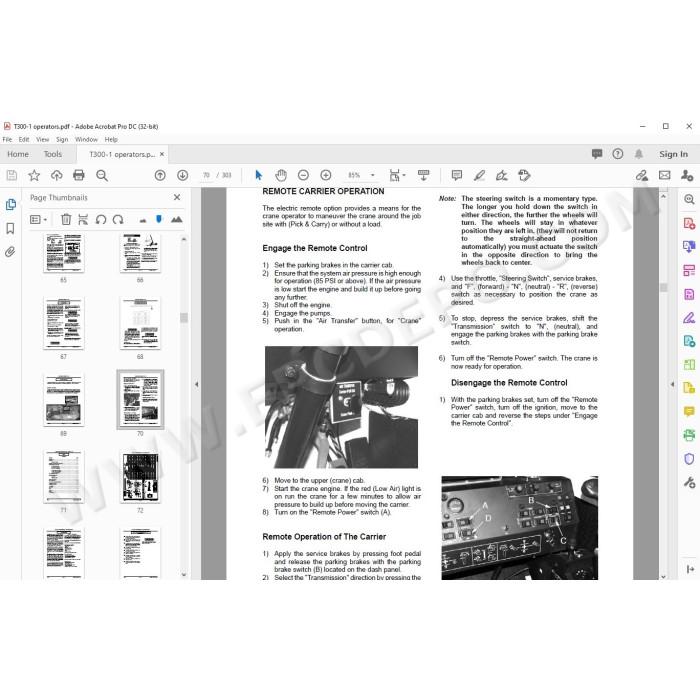Open the Create PDF tool in right pane
The image size is (700, 700).
point(689,223)
